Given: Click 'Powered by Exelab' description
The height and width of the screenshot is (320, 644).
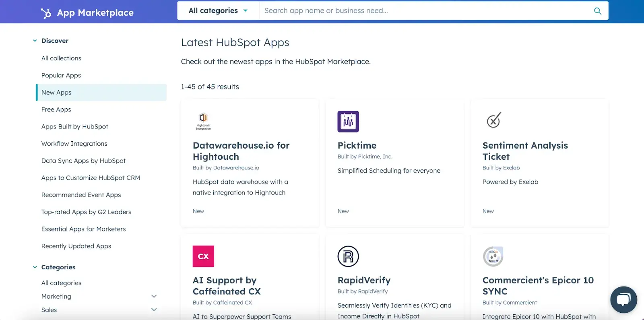Looking at the screenshot, I should 510,182.
